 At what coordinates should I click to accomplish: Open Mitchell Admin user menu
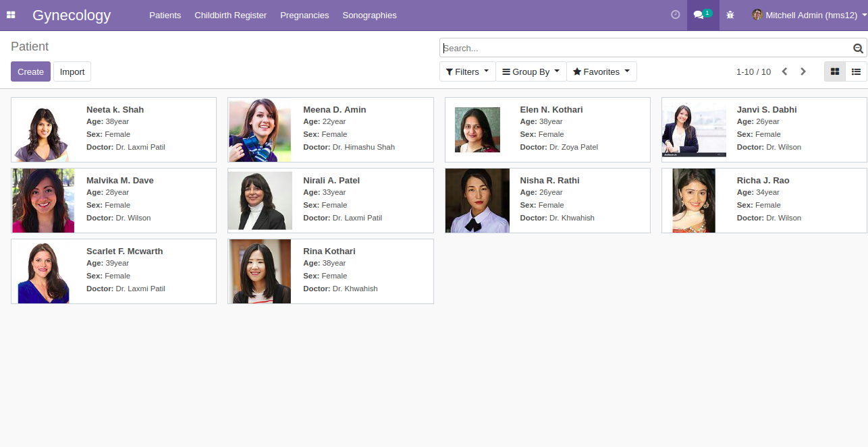pos(809,15)
